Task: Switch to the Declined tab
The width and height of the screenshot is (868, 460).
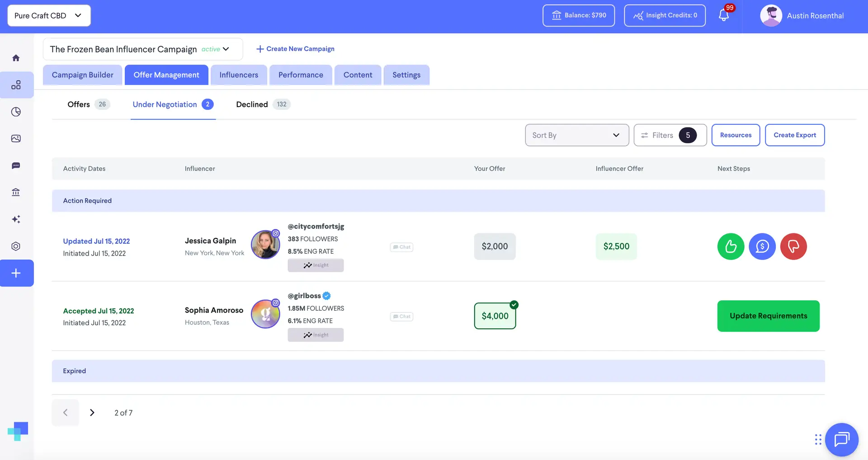Action: pos(252,104)
